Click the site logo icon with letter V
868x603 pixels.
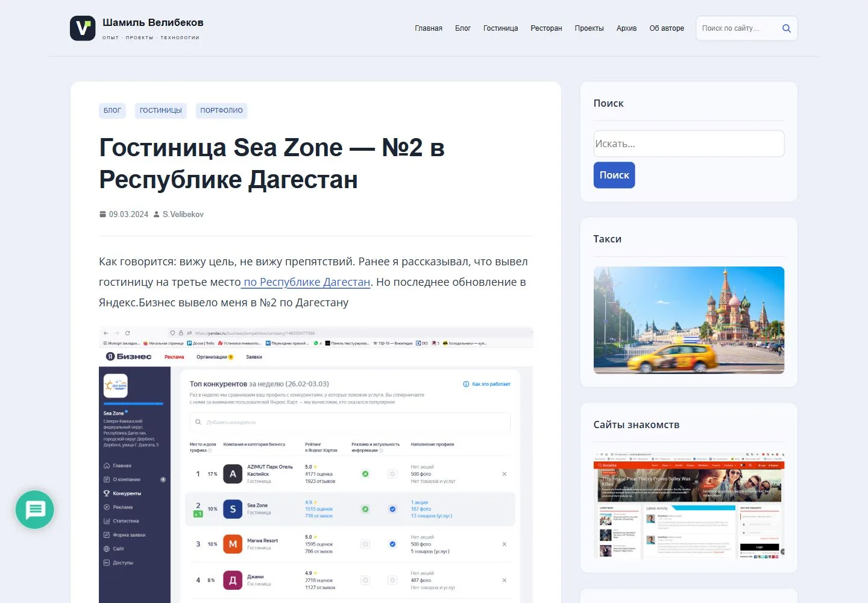pyautogui.click(x=83, y=28)
